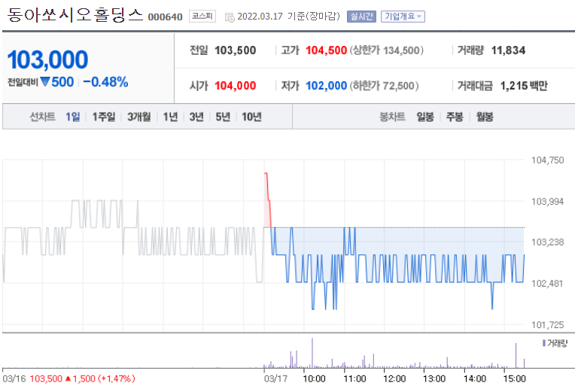Click the 104,750 y-axis label
This screenshot has width=575, height=392.
pos(547,160)
